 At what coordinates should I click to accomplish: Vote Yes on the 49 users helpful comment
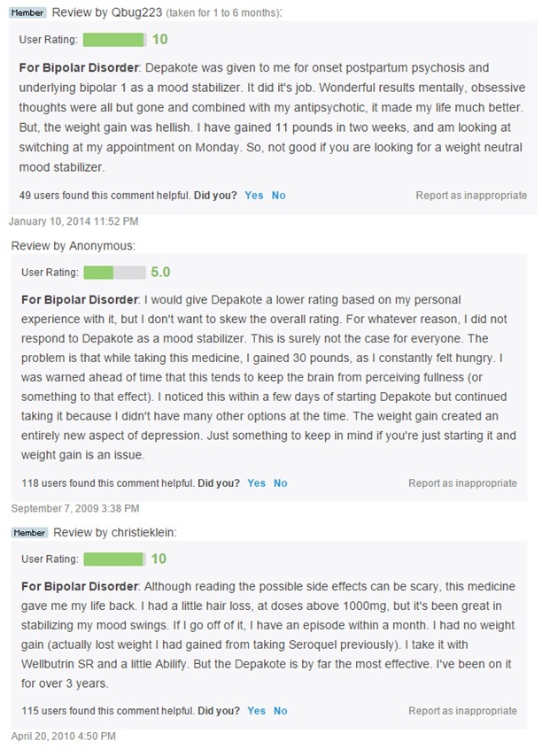tap(253, 196)
